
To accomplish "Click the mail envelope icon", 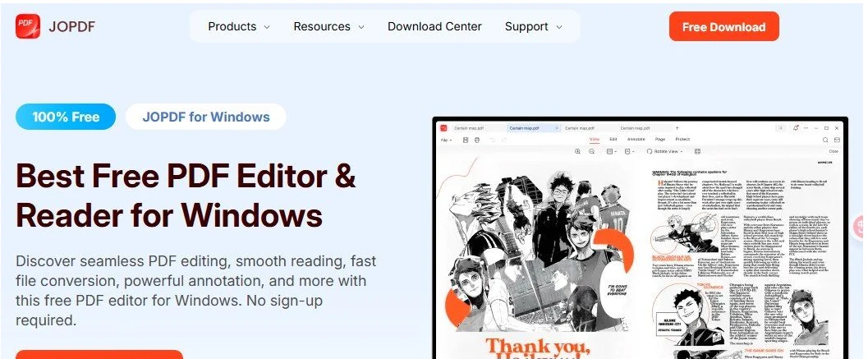I will 838,140.
